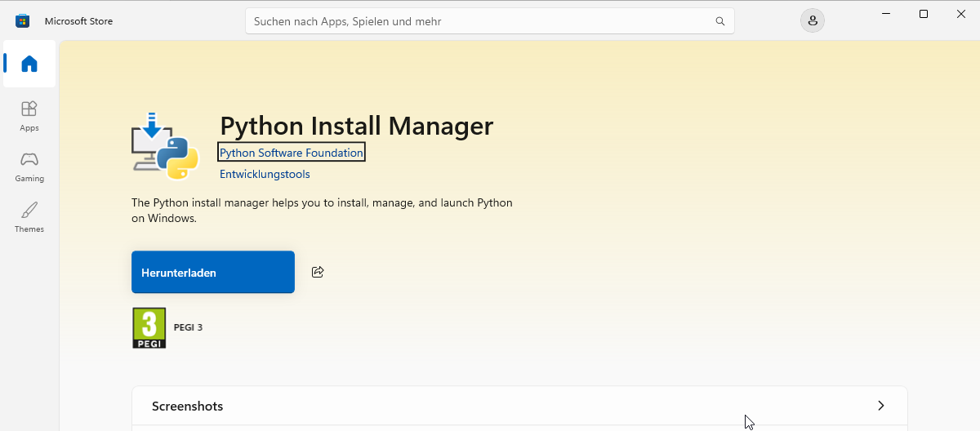980x431 pixels.
Task: Click the PEGI 3 text label
Action: (188, 327)
